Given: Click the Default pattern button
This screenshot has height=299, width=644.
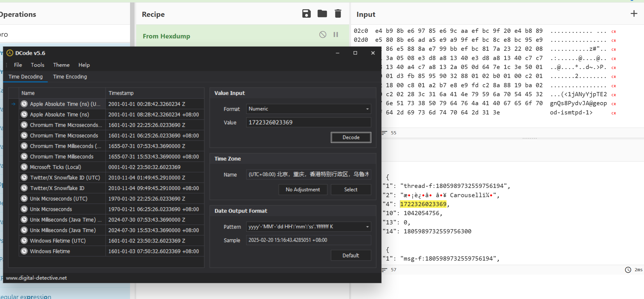Looking at the screenshot, I should [351, 256].
